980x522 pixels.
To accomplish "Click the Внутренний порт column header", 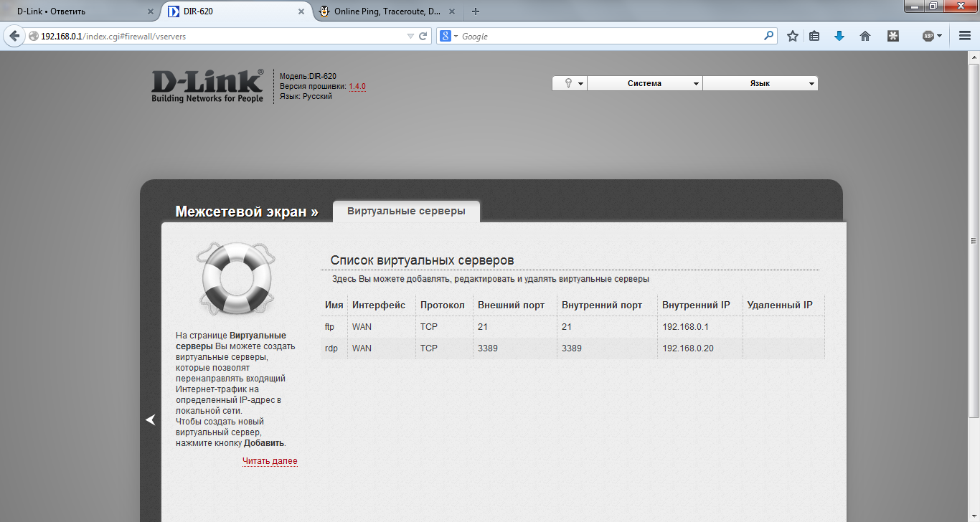I will [602, 305].
